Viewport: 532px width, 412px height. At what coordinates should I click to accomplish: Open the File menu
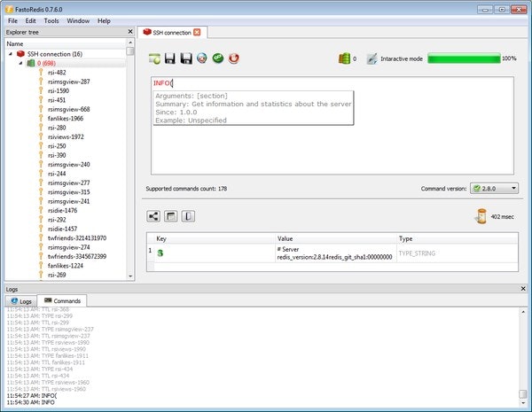(x=13, y=20)
